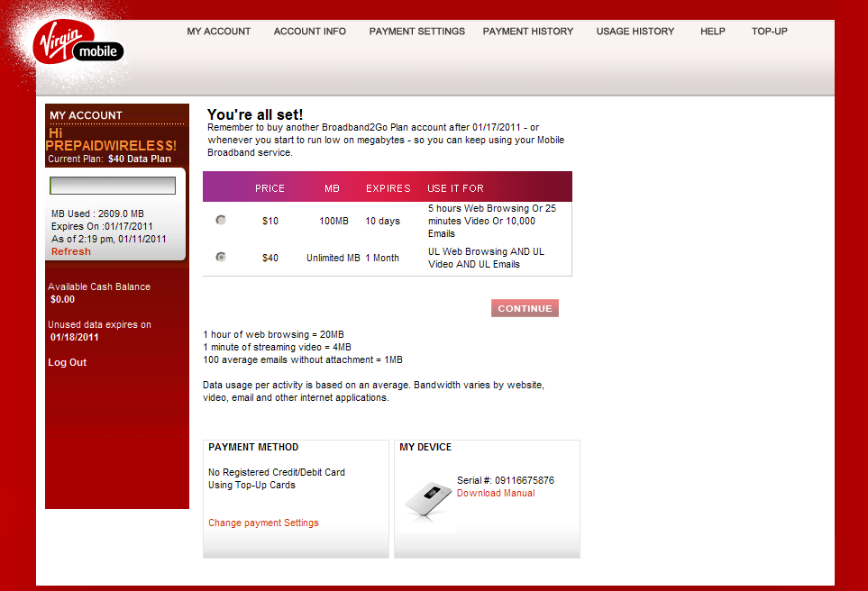Click the 'As of 2:19 pm, 01/11/2011' timestamp
This screenshot has height=591, width=868.
108,239
